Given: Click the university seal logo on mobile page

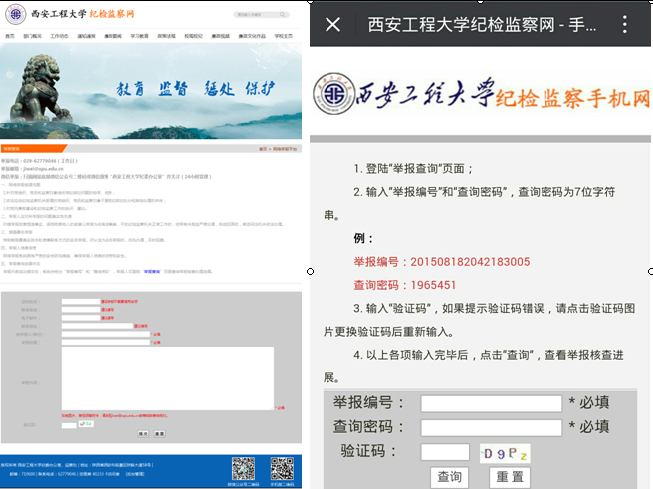Looking at the screenshot, I should click(x=334, y=94).
